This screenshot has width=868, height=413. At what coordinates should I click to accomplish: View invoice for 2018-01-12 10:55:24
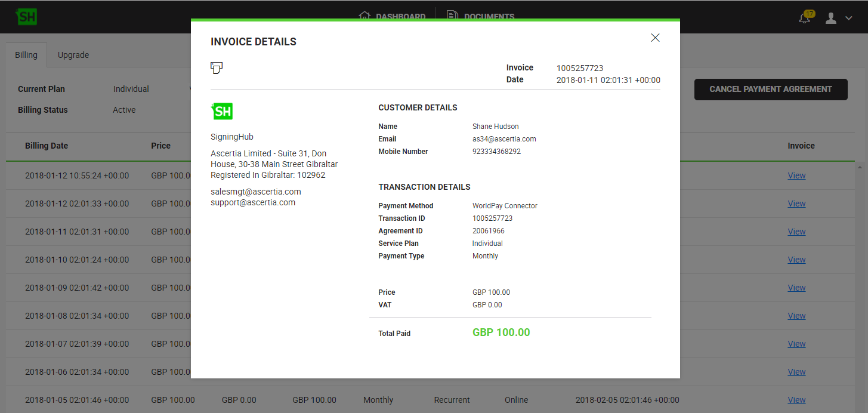796,175
